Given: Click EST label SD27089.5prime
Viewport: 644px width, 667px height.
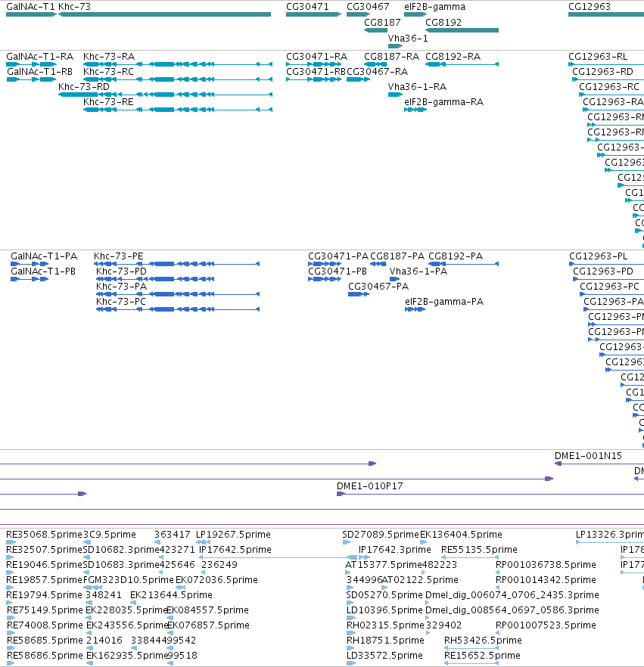Looking at the screenshot, I should click(x=381, y=535).
